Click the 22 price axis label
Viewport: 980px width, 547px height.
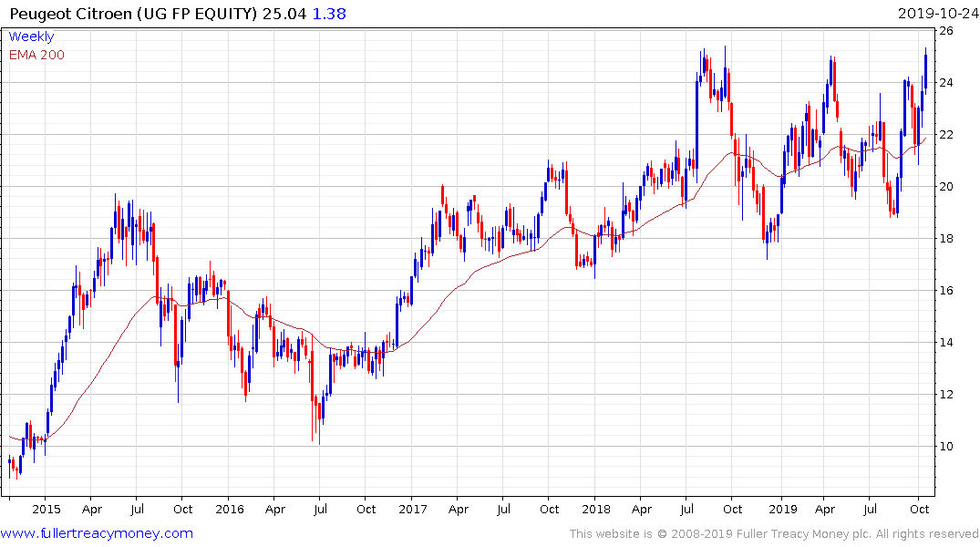click(x=945, y=134)
